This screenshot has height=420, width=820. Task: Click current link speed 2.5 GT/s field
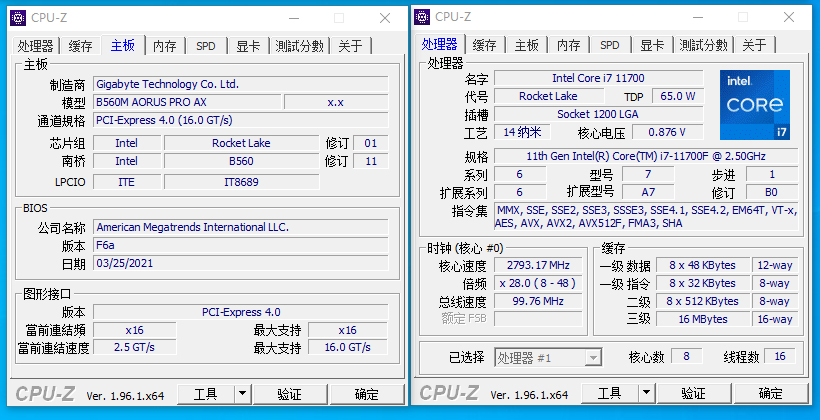coord(134,347)
